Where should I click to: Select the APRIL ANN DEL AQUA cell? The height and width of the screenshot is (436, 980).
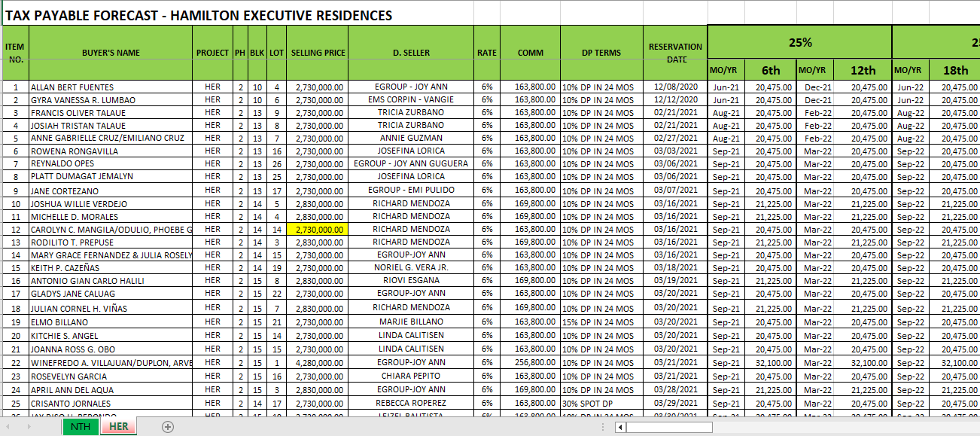(111, 390)
